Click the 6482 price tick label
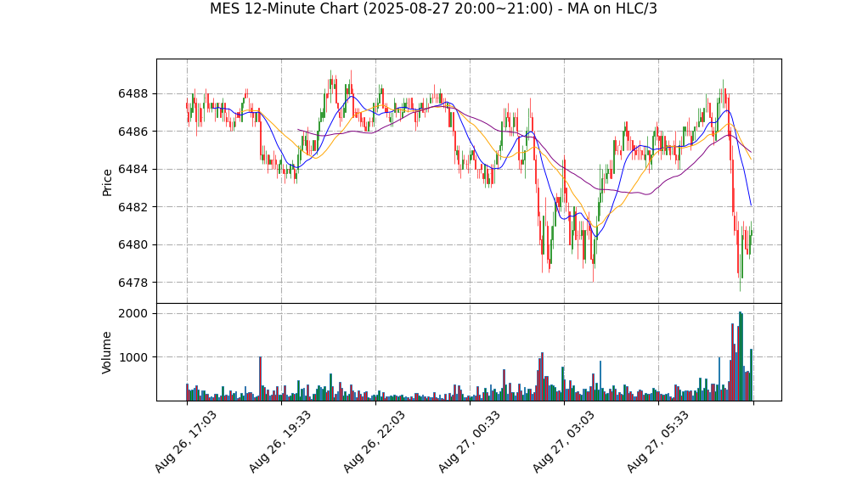Image resolution: width=868 pixels, height=488 pixels. (132, 207)
